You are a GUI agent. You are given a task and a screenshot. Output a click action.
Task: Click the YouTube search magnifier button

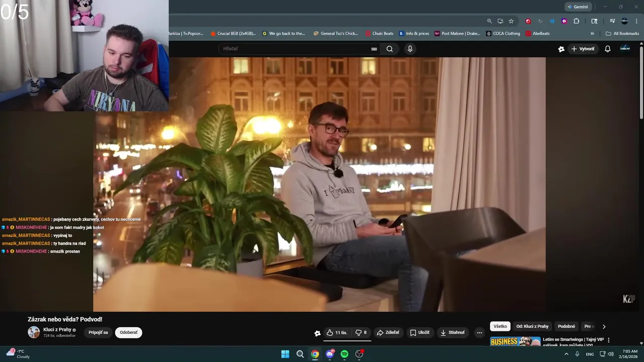[x=389, y=49]
